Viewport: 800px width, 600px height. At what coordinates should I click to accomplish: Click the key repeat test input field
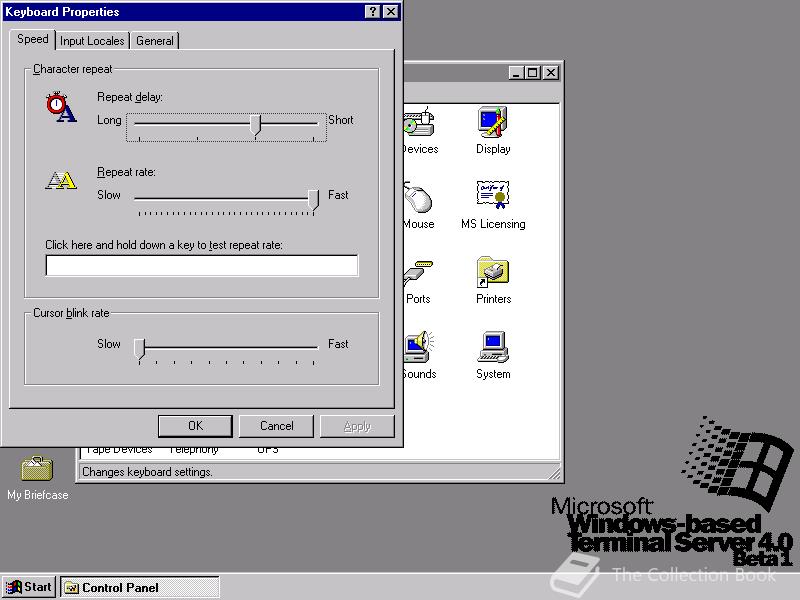pyautogui.click(x=201, y=265)
